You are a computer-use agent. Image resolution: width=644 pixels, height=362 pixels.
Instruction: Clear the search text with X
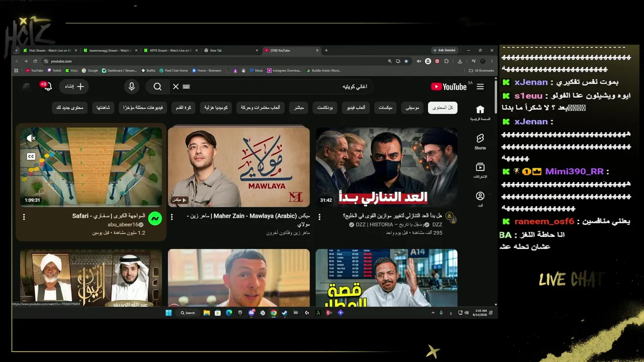coord(176,86)
